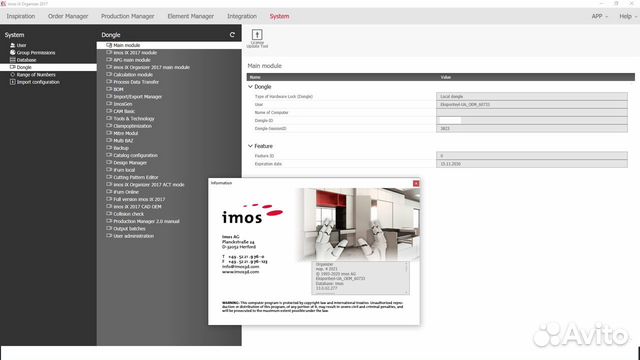Select Dongle in System panel
Viewport: 640px width, 360px height.
(x=48, y=67)
